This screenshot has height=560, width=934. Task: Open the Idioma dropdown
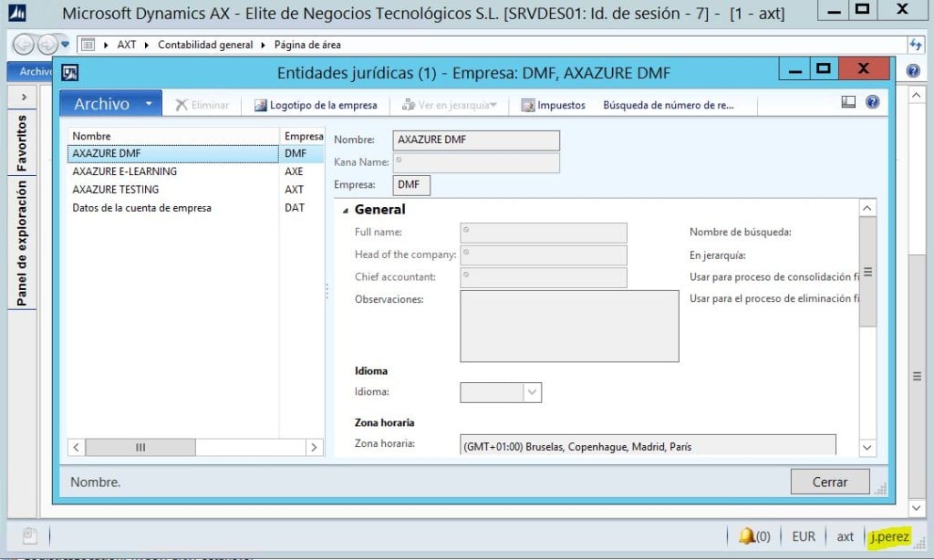[532, 392]
